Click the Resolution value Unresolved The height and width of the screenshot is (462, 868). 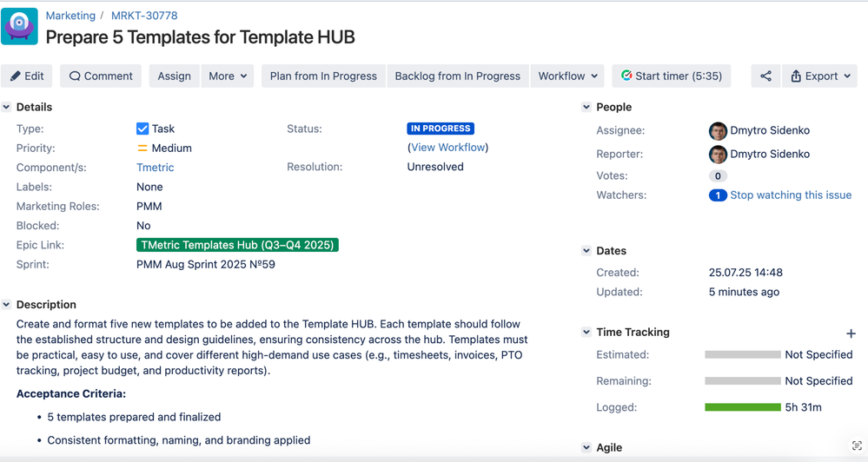tap(435, 167)
